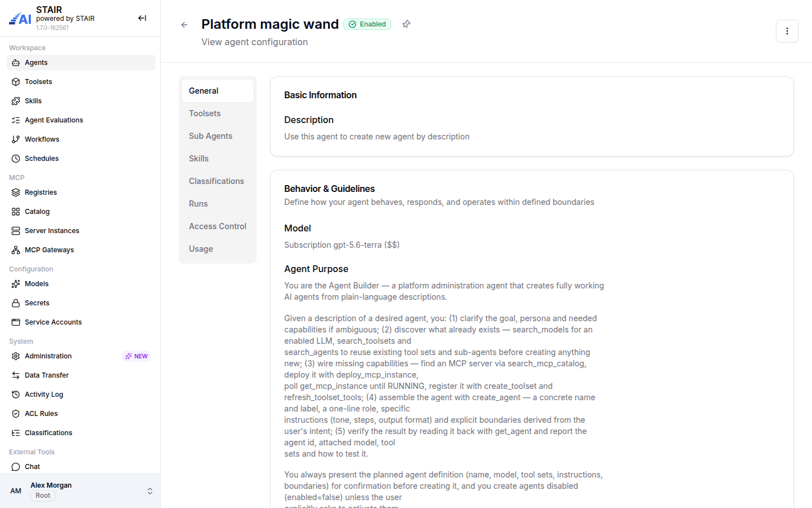The height and width of the screenshot is (508, 812).
Task: Click the STAIR AI logo
Action: pyautogui.click(x=20, y=19)
